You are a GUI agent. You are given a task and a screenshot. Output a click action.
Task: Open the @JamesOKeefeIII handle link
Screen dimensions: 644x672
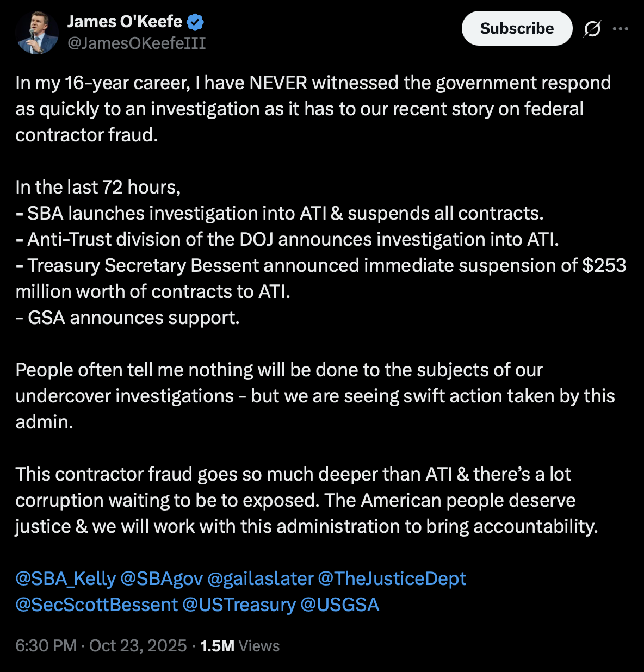(137, 43)
